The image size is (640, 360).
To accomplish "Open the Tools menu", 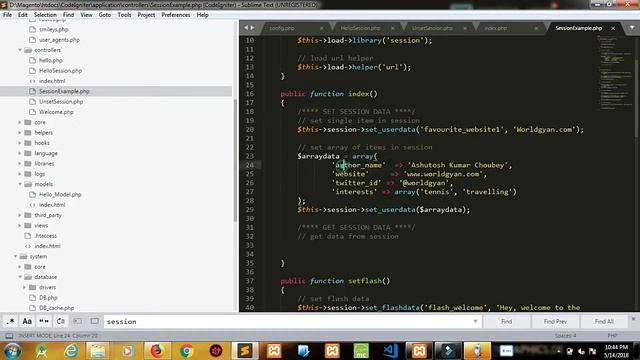I will click(x=124, y=15).
